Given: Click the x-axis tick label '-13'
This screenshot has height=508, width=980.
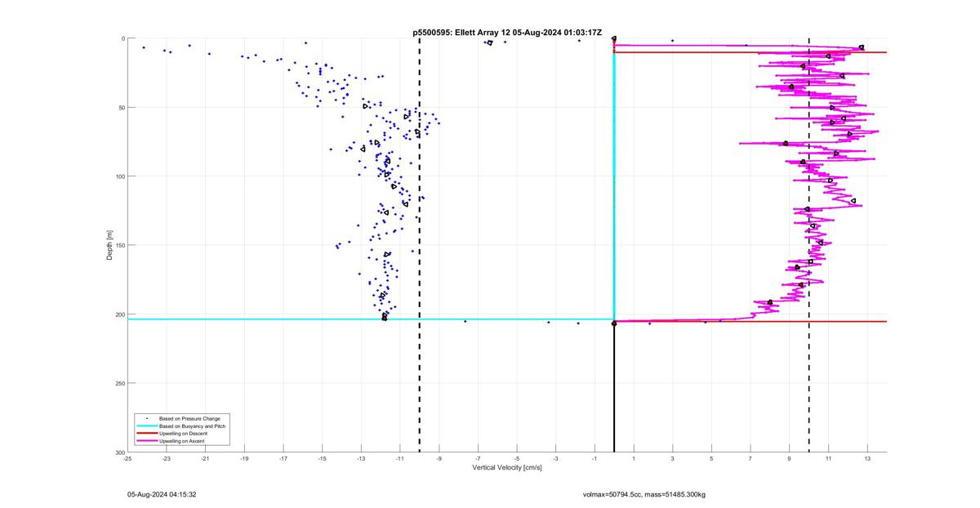Looking at the screenshot, I should pos(361,459).
